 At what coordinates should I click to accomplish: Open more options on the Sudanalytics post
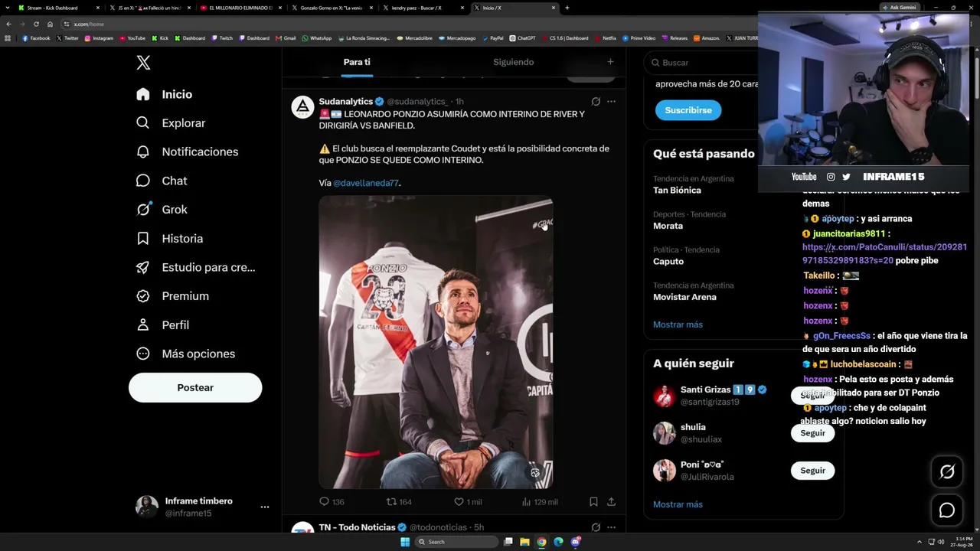click(611, 101)
